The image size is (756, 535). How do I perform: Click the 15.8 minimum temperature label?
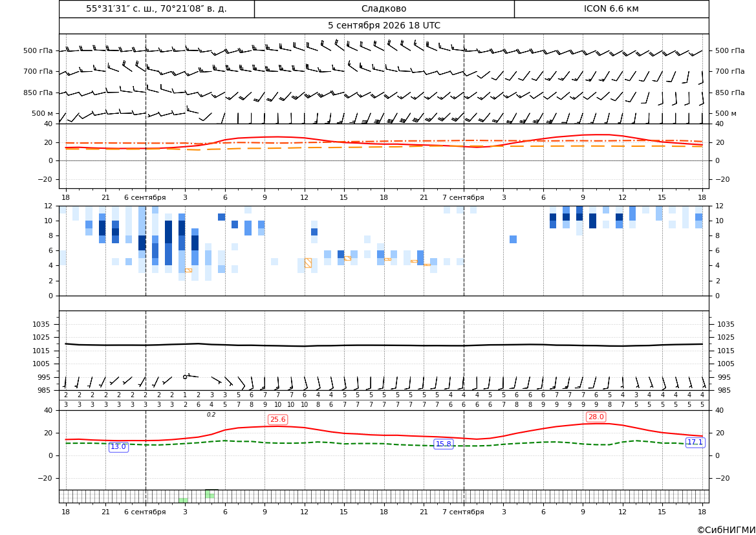click(443, 444)
